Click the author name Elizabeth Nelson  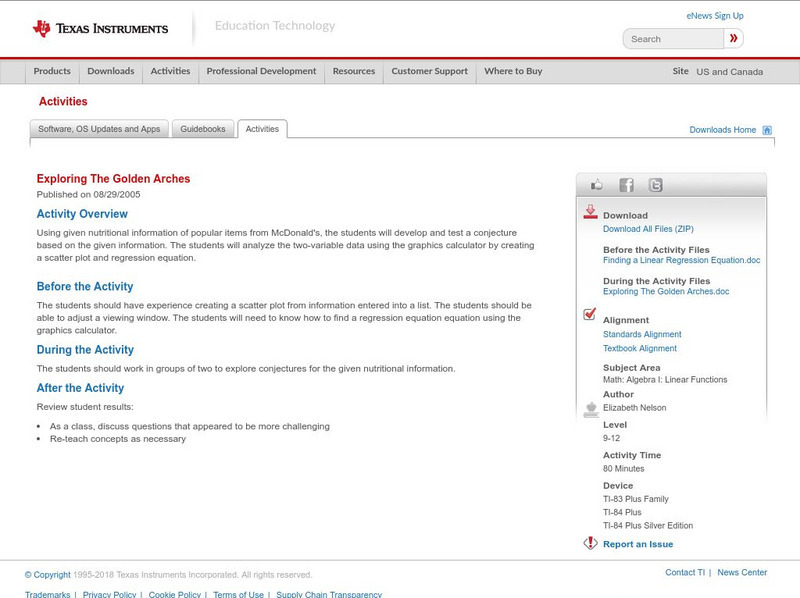click(634, 408)
